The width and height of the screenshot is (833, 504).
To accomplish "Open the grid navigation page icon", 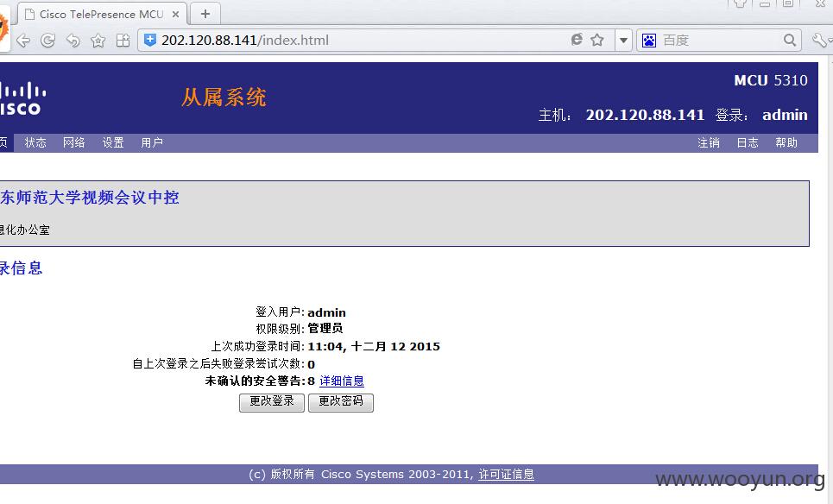I will [x=123, y=41].
